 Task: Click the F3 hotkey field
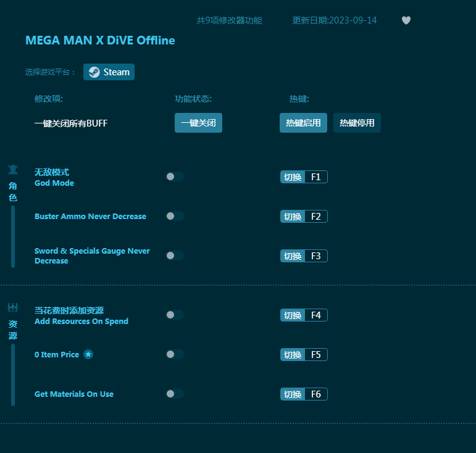(316, 256)
